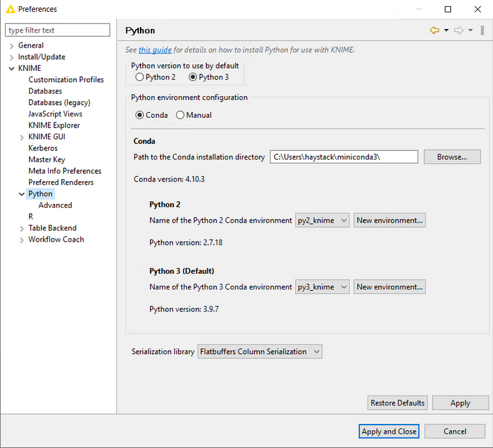Open JavaScript Views preferences
This screenshot has width=493, height=448.
point(55,114)
